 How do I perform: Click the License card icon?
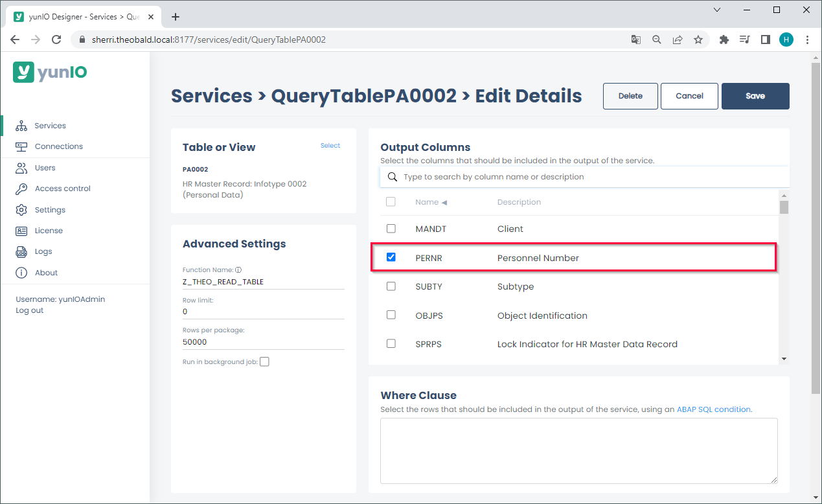pos(21,231)
